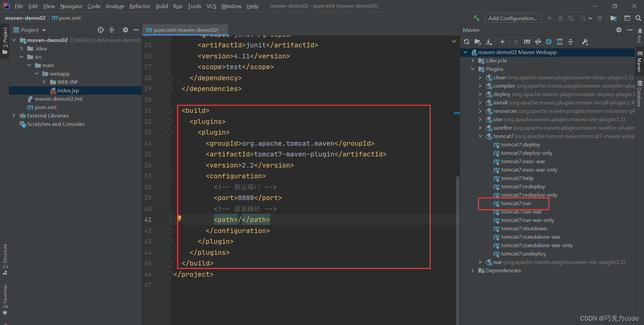This screenshot has height=325, width=644.
Task: Toggle Database side tool window tab
Action: click(640, 93)
